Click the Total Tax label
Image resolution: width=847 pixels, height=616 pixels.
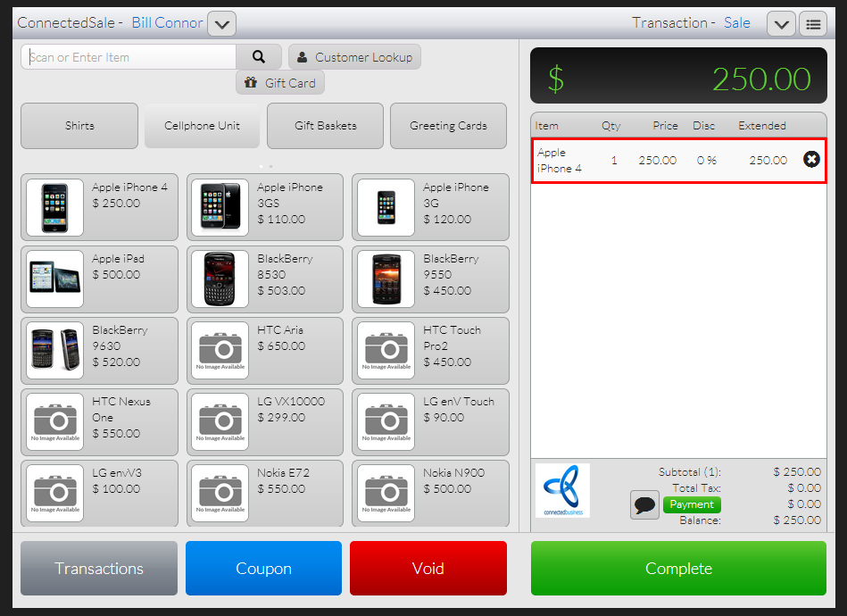pos(696,488)
